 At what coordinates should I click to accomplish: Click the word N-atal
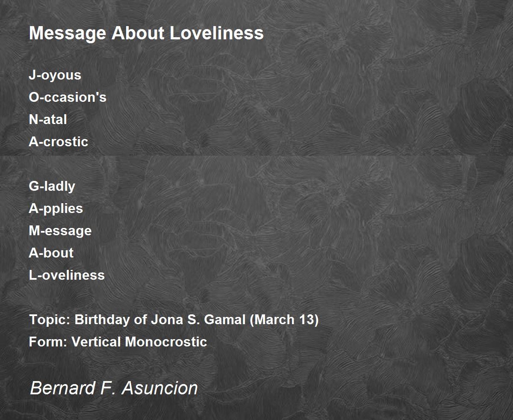[48, 119]
